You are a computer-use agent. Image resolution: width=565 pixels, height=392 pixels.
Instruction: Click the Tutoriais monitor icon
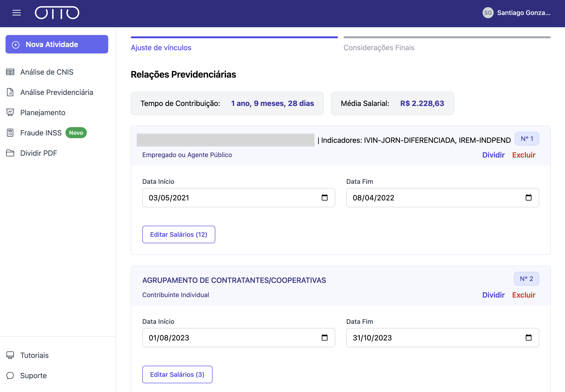click(x=10, y=355)
